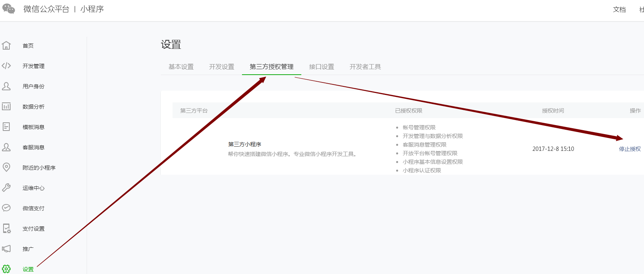Click the 第三方平台 column header
Viewport: 644px width, 274px height.
pos(194,111)
